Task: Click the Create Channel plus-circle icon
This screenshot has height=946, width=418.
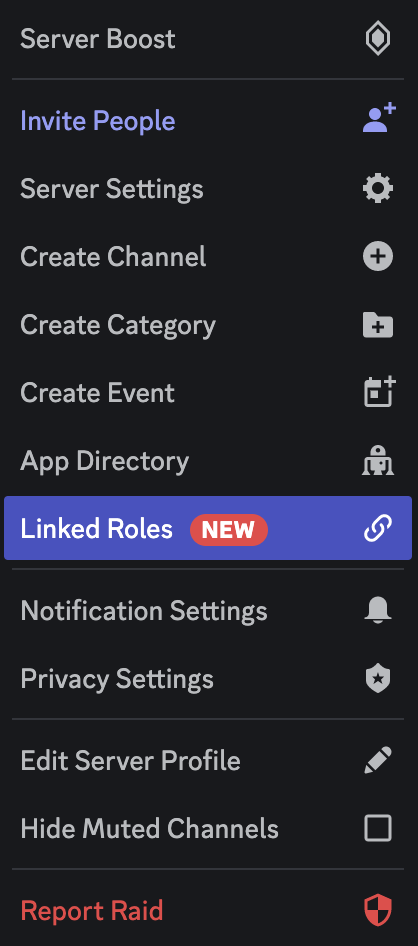Action: [378, 257]
